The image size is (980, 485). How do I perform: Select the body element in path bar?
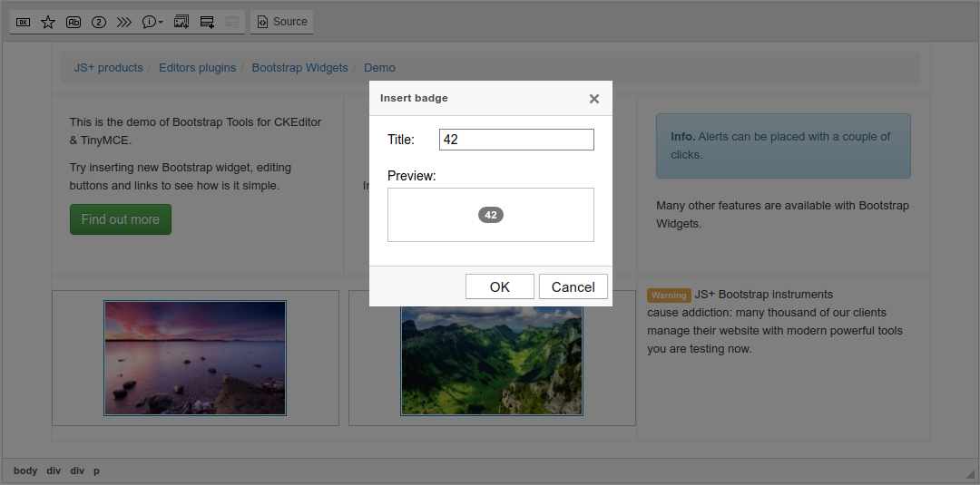coord(25,470)
